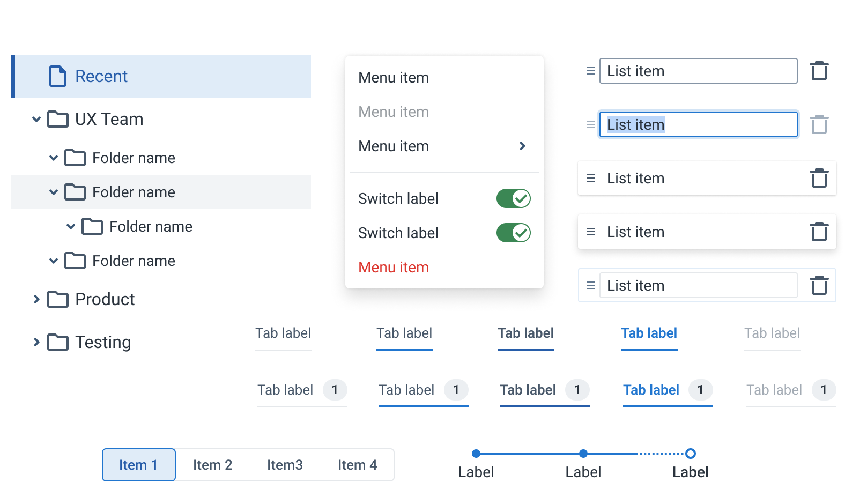Image resolution: width=845 pixels, height=504 pixels.
Task: Select the red Menu item
Action: coord(394,267)
